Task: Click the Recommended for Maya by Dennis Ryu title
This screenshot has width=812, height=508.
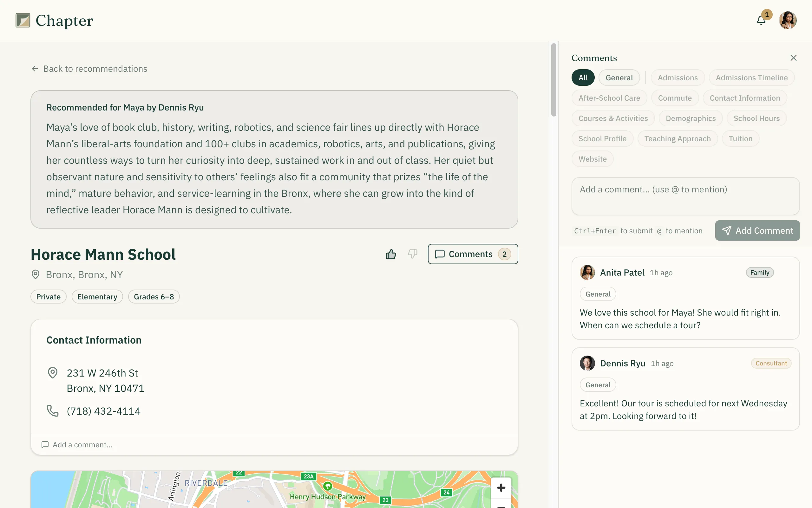Action: point(125,108)
